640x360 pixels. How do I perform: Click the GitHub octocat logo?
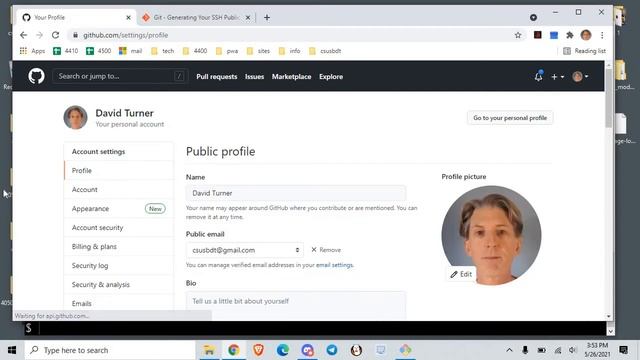pyautogui.click(x=36, y=76)
